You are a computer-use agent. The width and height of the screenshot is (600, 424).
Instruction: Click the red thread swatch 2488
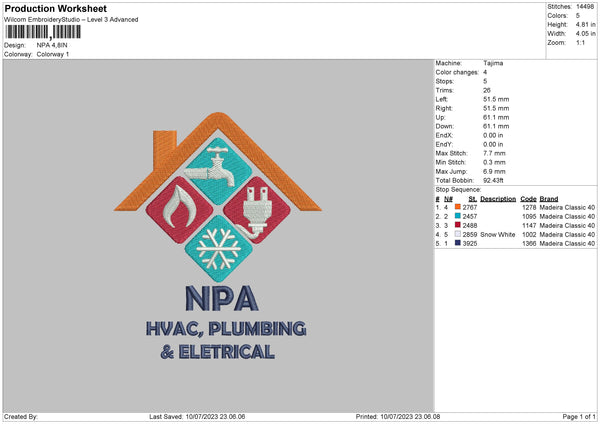coord(457,225)
